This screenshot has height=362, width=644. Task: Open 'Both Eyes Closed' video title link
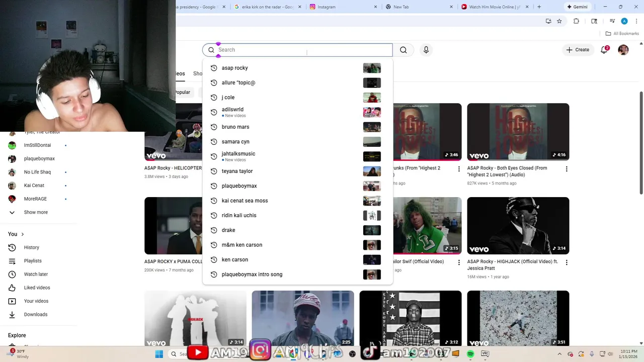pyautogui.click(x=507, y=171)
